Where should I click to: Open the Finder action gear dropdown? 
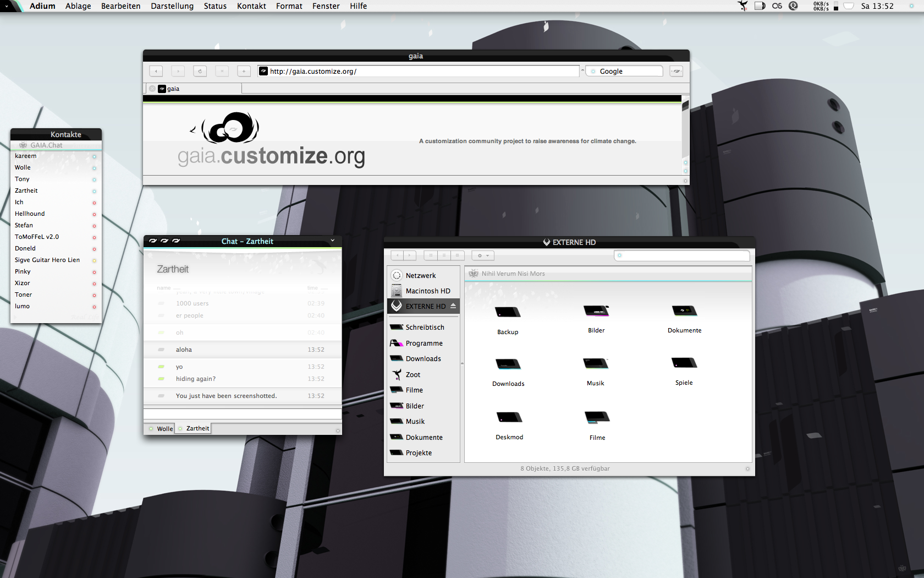point(483,255)
